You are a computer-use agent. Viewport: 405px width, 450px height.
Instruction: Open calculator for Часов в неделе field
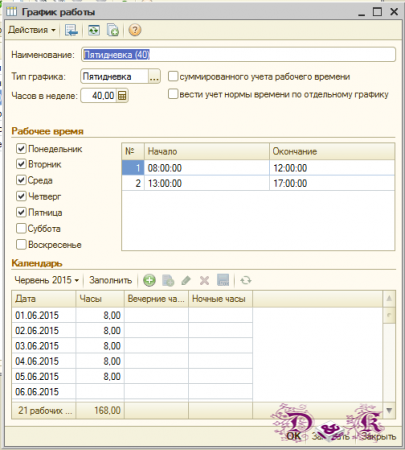pos(122,96)
